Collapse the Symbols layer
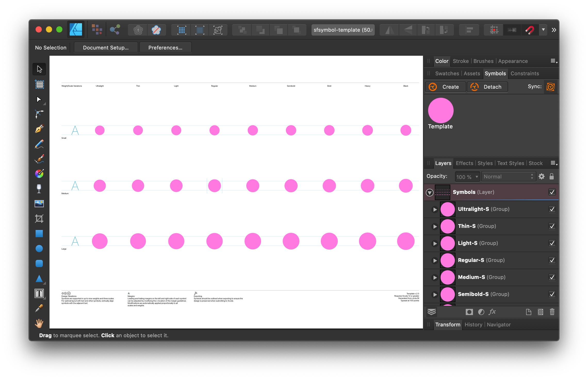 point(429,192)
